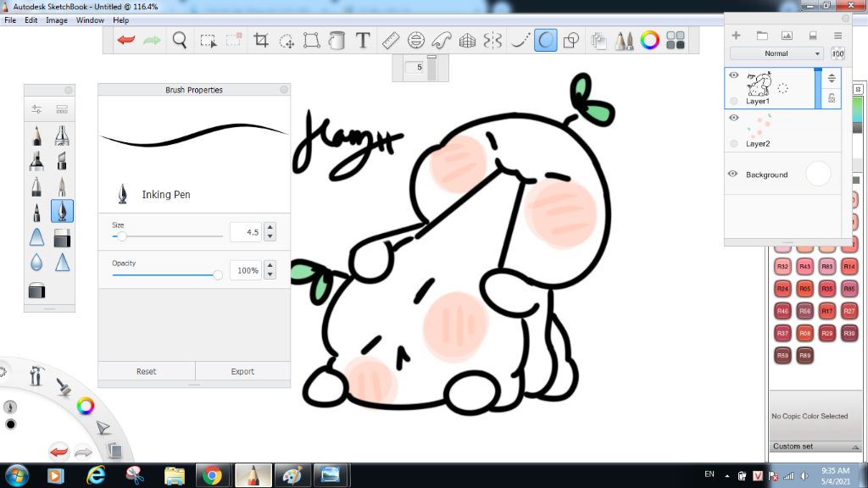Click the round marker below Layer1's eye
868x488 pixels.
point(734,102)
